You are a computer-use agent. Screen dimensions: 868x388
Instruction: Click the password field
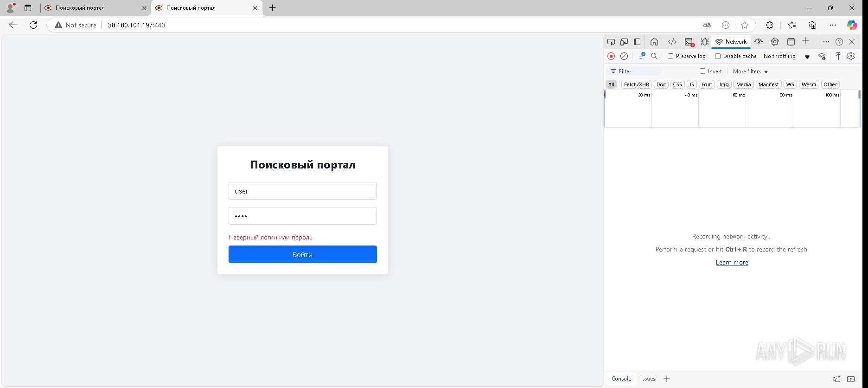tap(302, 216)
